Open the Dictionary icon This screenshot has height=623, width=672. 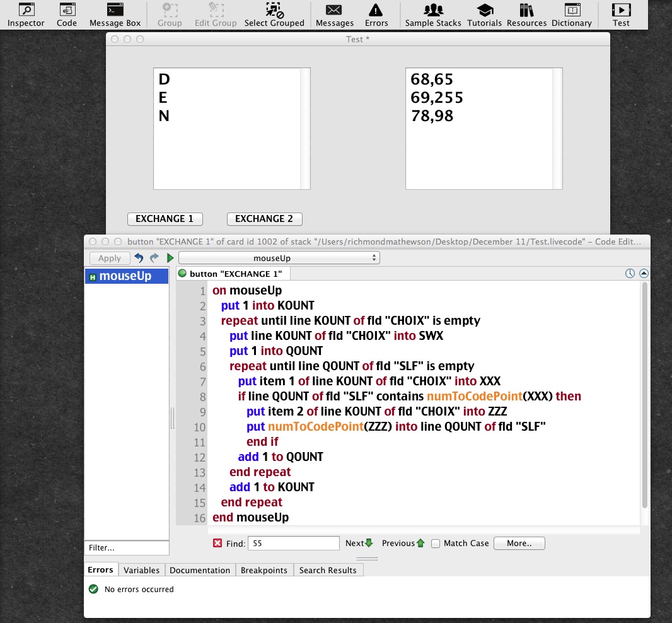571,15
